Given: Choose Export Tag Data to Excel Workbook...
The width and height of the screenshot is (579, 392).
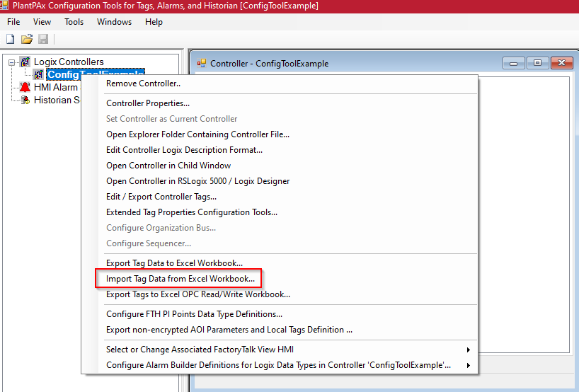Looking at the screenshot, I should click(174, 263).
